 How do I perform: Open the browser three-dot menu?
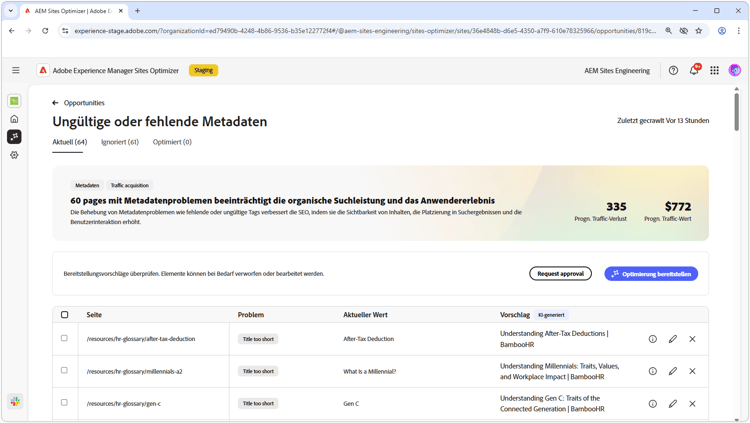(x=739, y=31)
